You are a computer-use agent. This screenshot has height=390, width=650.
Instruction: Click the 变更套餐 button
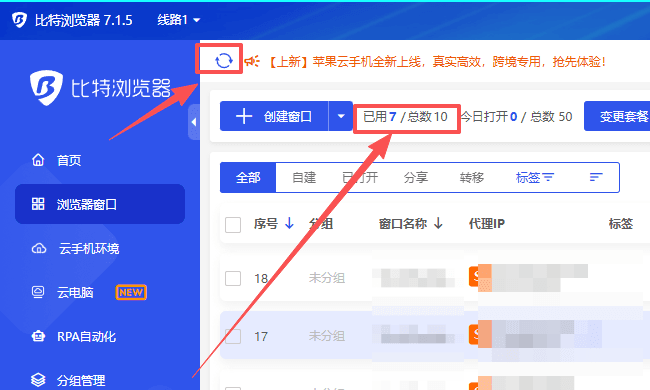617,116
